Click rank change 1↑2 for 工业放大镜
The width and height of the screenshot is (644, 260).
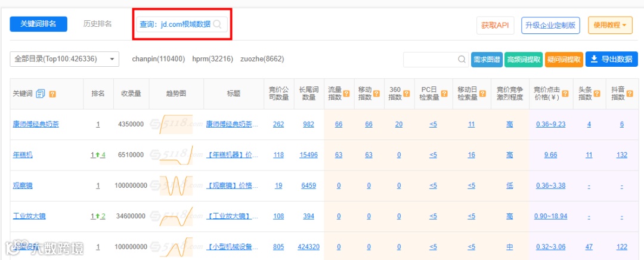pos(98,216)
